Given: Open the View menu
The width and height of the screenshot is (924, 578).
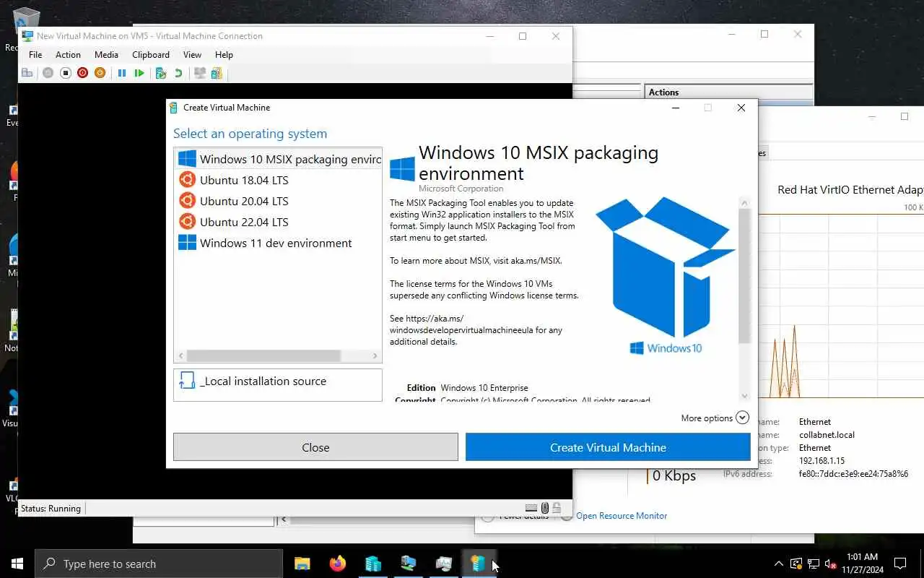Looking at the screenshot, I should [x=192, y=54].
